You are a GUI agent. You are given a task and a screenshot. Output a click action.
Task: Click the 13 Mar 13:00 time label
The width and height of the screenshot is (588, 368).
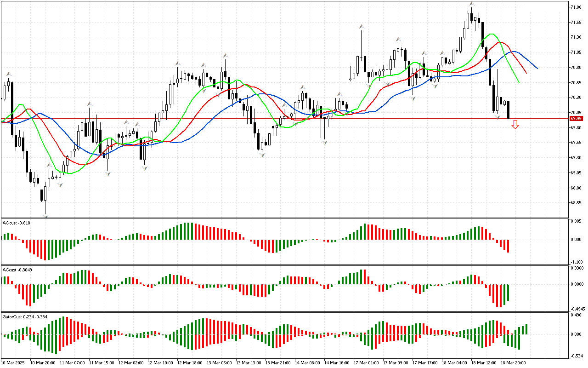pos(249,363)
